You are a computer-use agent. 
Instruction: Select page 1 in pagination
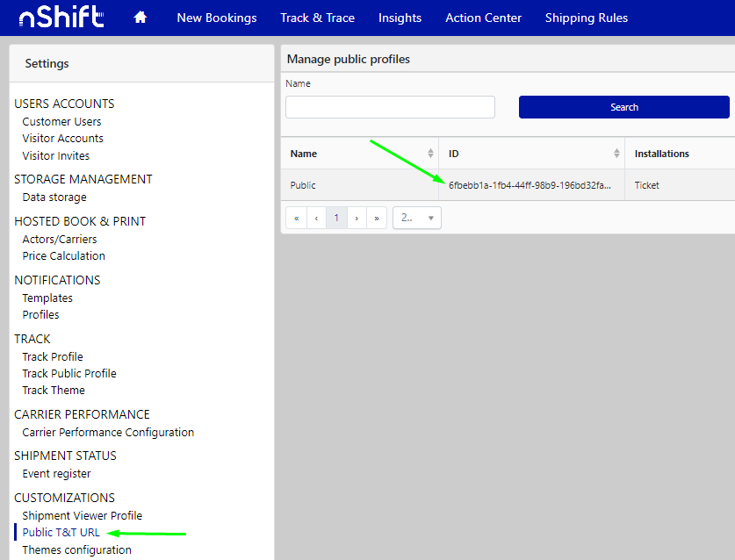(x=336, y=218)
